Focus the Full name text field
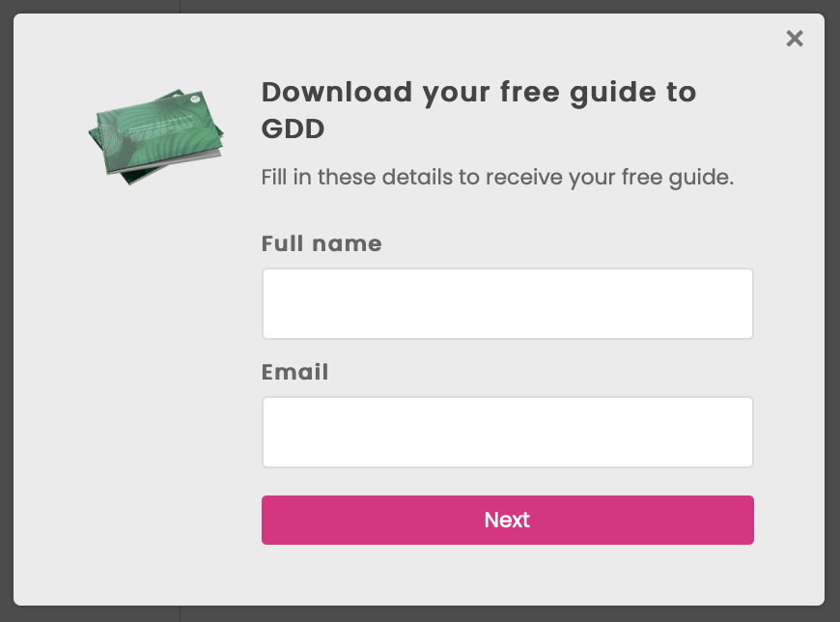 point(507,304)
